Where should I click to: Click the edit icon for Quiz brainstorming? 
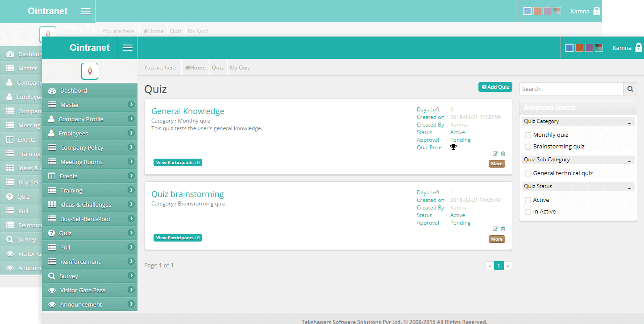click(x=495, y=229)
